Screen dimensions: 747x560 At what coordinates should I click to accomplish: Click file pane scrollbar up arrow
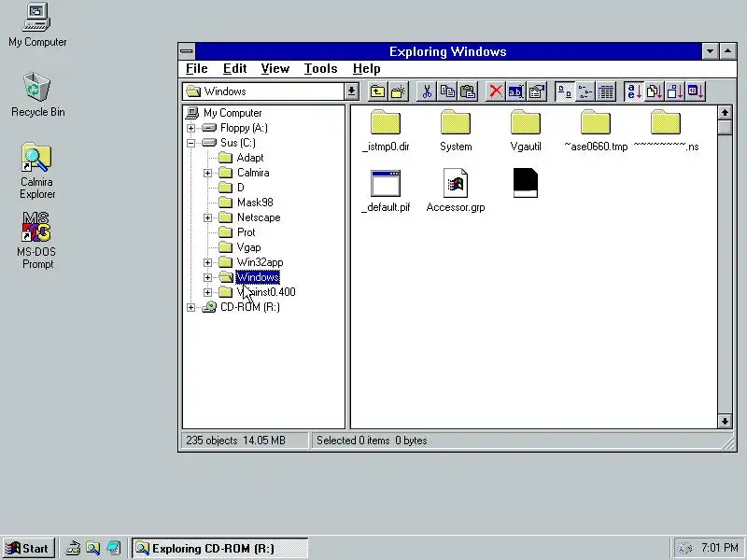click(725, 113)
